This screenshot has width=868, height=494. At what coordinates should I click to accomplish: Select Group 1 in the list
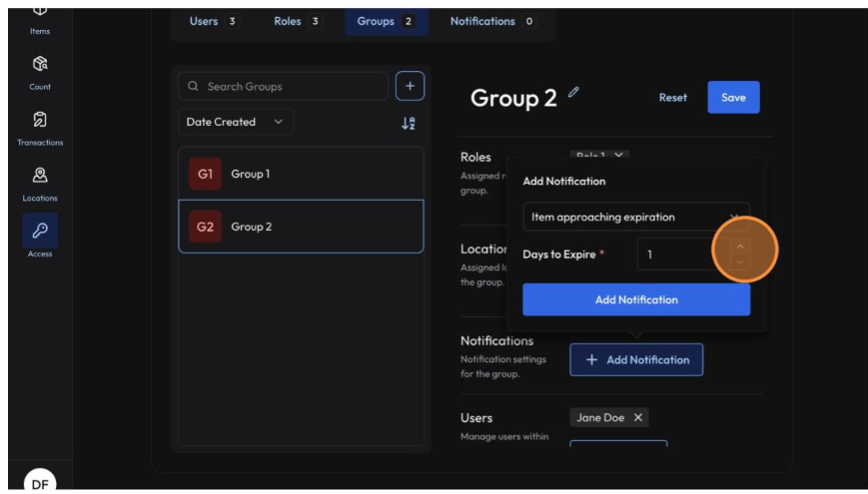click(301, 174)
